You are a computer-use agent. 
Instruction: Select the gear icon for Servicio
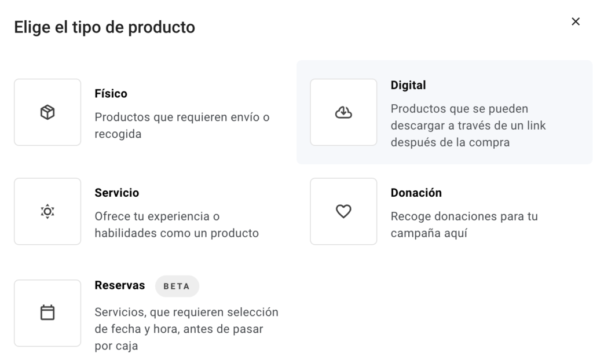[x=47, y=211]
